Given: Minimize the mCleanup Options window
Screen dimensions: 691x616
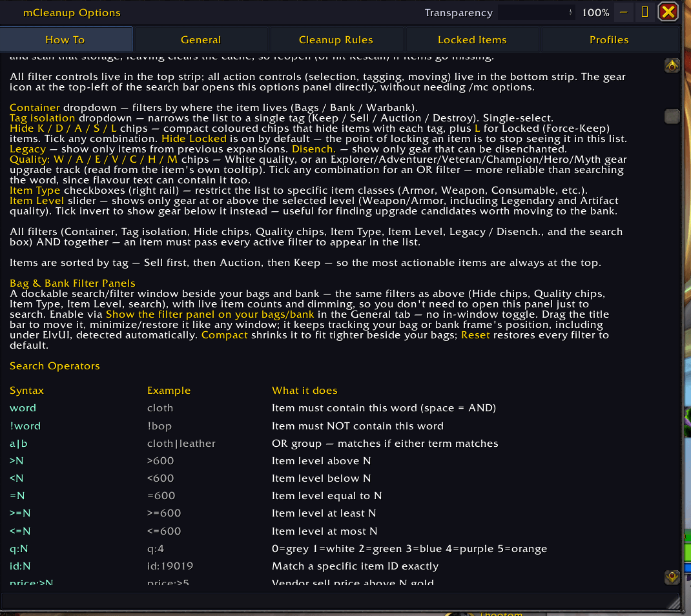Looking at the screenshot, I should pyautogui.click(x=623, y=12).
